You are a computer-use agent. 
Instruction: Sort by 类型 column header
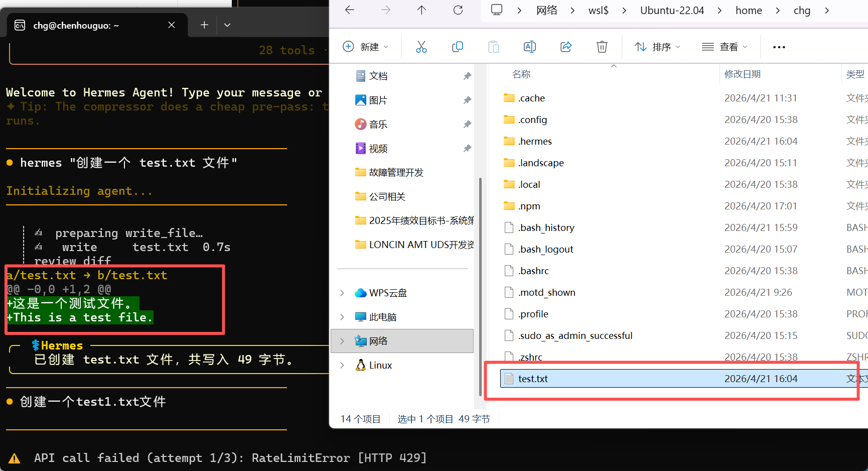point(855,74)
